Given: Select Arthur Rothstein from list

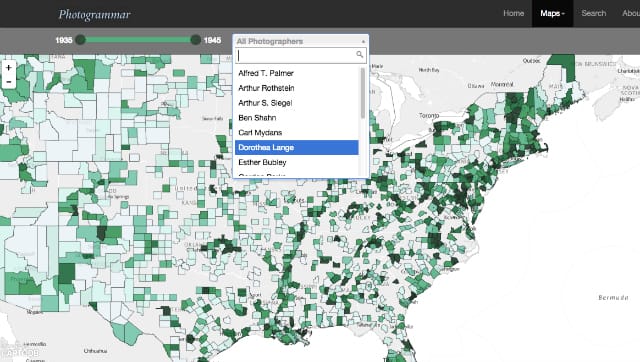Looking at the screenshot, I should [297, 88].
